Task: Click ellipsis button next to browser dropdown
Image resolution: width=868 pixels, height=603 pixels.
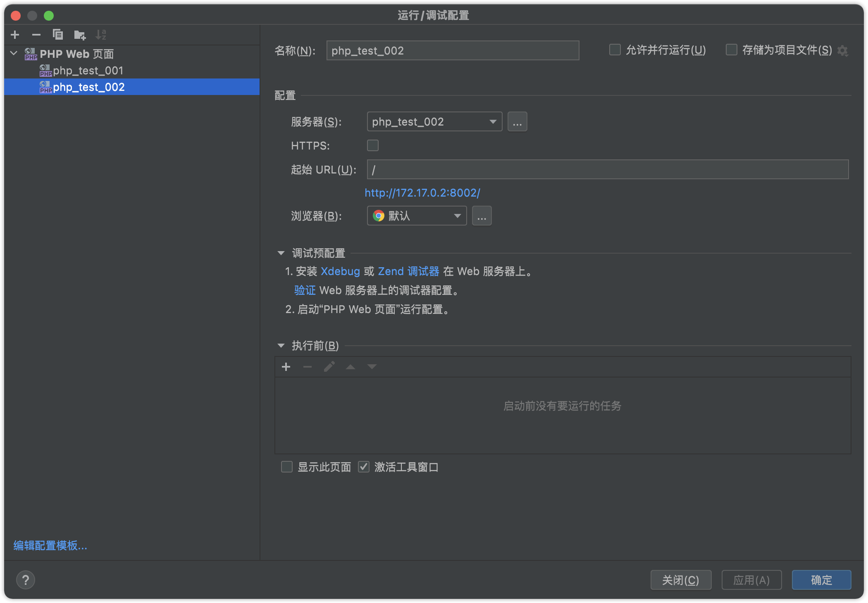Action: tap(482, 216)
